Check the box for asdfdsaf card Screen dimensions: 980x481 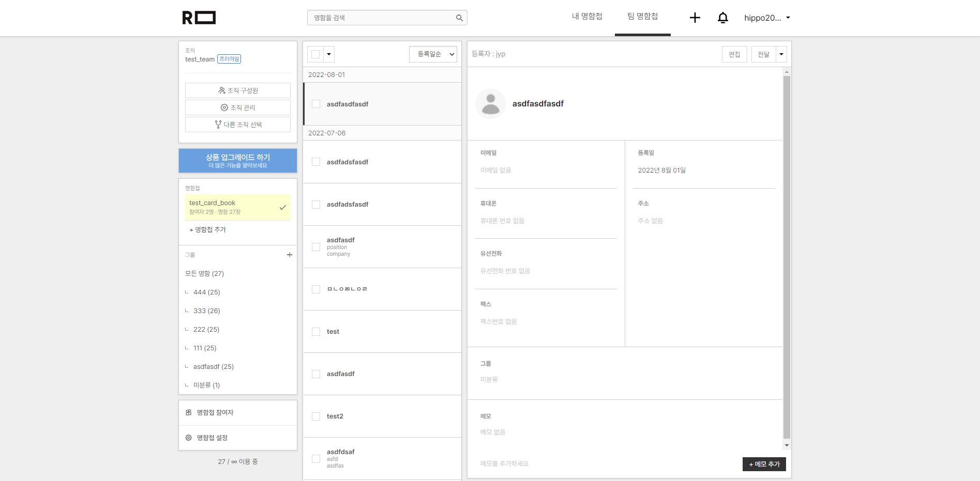[x=316, y=459]
